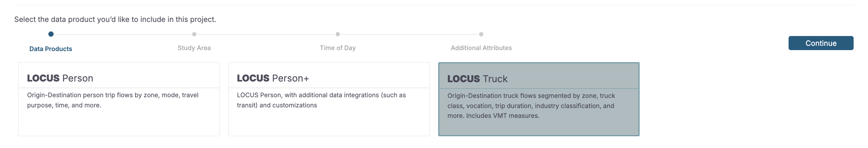Jump to the Additional Attributes step label

pos(481,48)
